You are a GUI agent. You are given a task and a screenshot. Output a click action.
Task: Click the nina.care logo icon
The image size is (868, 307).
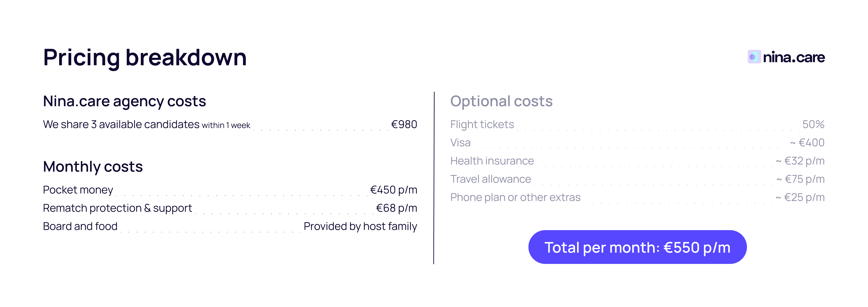754,57
